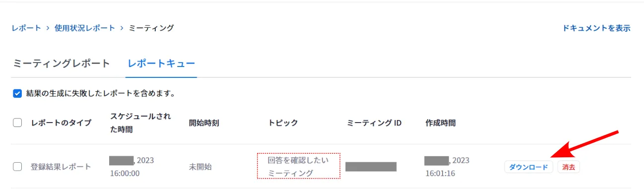Open the レポート breadcrumb link
Image resolution: width=644 pixels, height=190 pixels.
coord(26,28)
